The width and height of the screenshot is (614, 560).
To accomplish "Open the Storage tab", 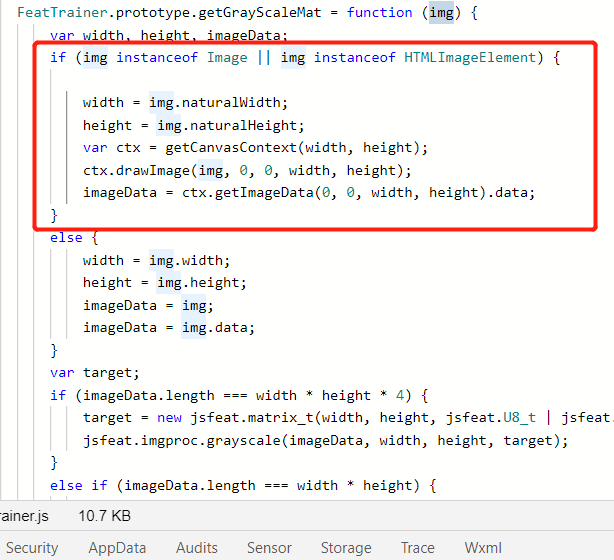I will pyautogui.click(x=346, y=548).
